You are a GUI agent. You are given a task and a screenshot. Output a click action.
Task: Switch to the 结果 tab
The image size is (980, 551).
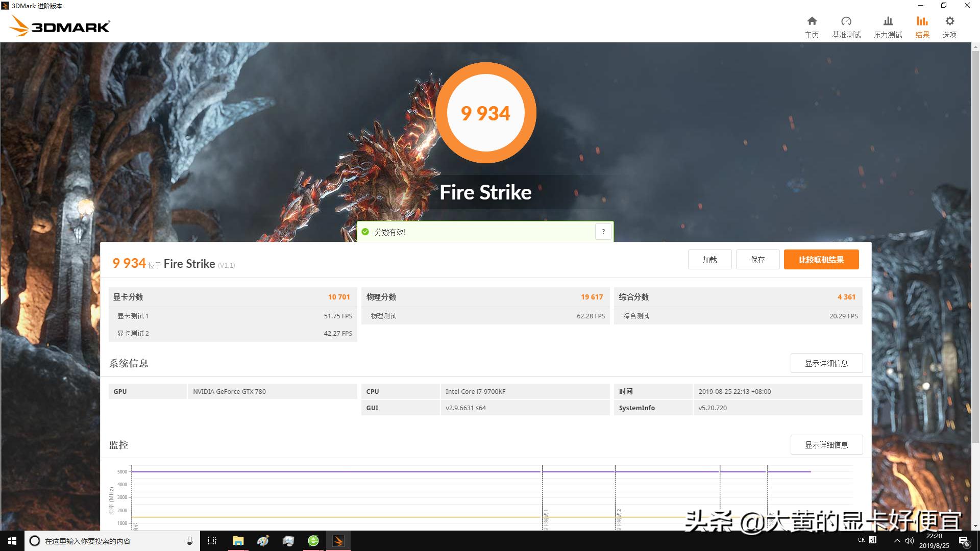tap(922, 26)
